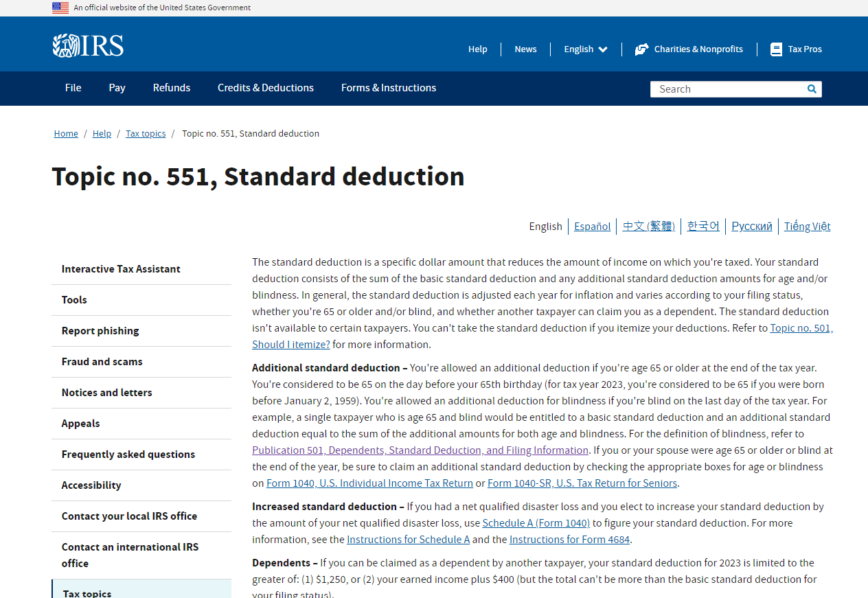Click the 'Dependents' bold heading
Image resolution: width=868 pixels, height=598 pixels.
[285, 563]
